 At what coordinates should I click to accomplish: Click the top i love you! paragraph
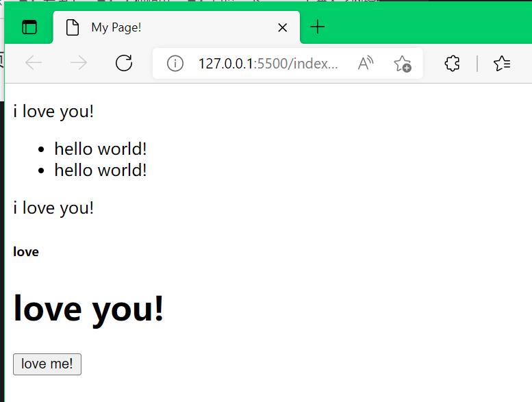pos(53,112)
